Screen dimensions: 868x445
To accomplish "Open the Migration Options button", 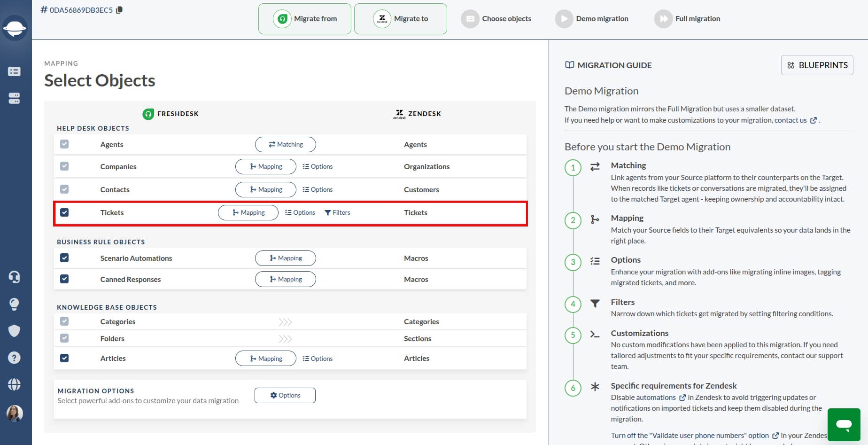I will 285,395.
